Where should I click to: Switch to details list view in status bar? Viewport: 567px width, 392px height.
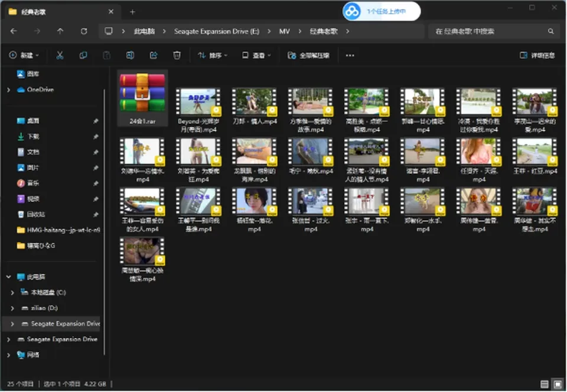pos(544,384)
